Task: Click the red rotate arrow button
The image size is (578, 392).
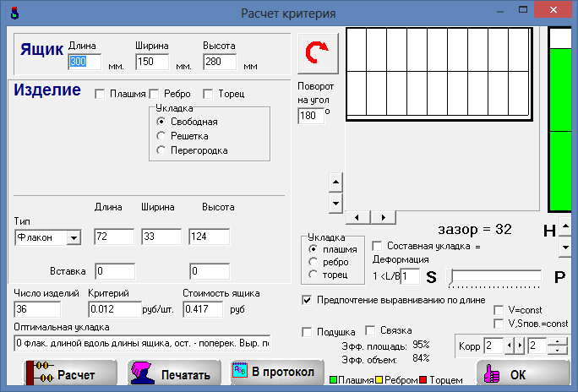Action: pyautogui.click(x=318, y=54)
